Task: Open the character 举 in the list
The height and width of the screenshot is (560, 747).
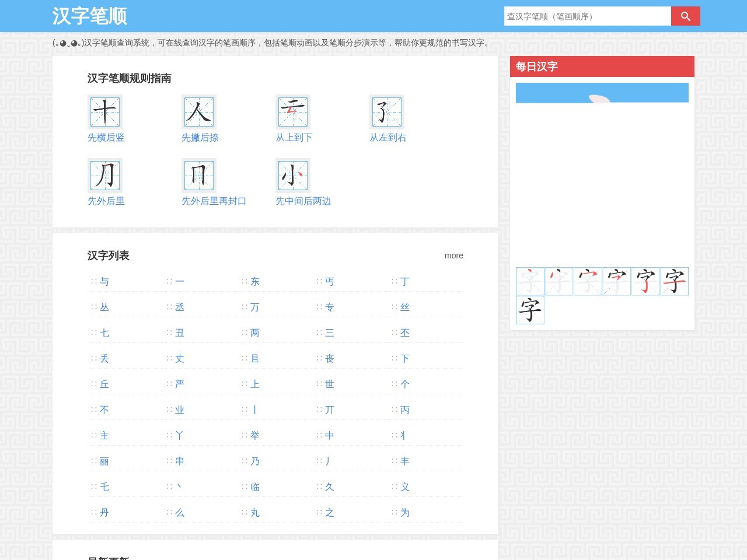Action: coord(255,436)
